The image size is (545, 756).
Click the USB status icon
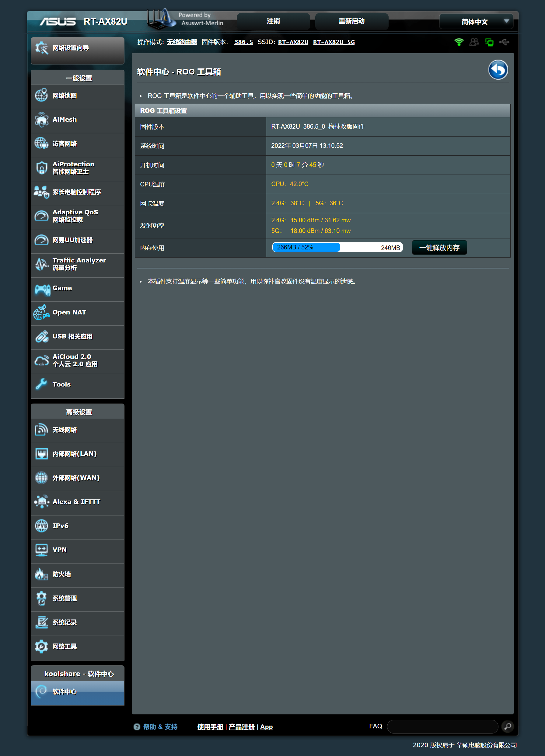(x=504, y=42)
